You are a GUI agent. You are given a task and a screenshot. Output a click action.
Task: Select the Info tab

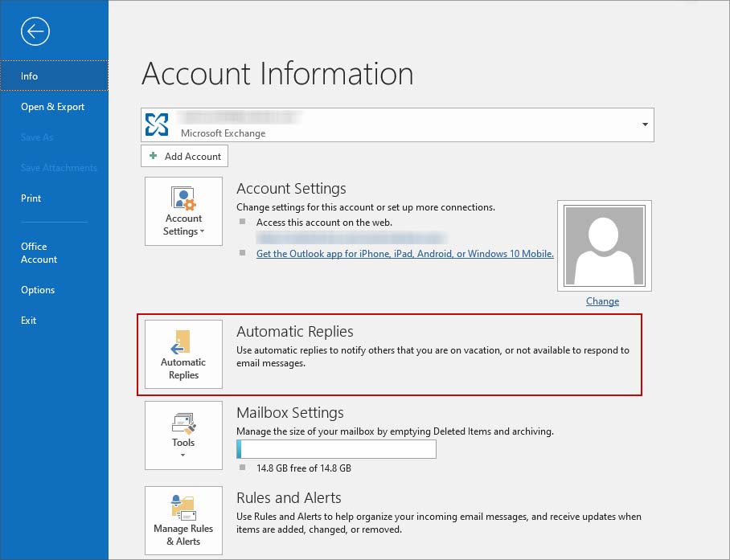coord(54,76)
